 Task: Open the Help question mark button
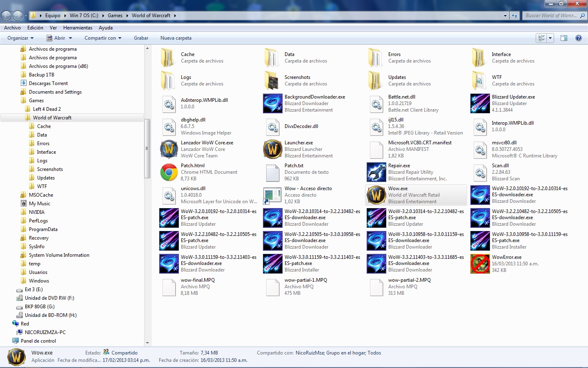[578, 38]
